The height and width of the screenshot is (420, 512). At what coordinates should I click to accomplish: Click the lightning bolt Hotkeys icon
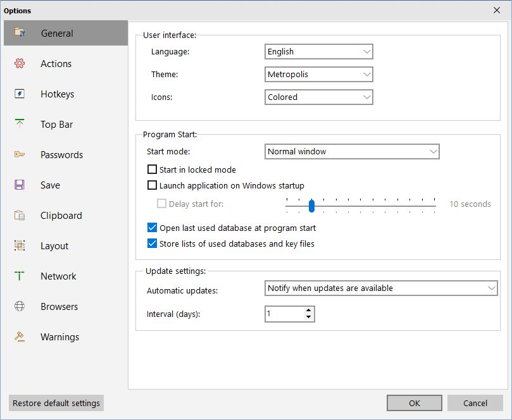pos(20,94)
